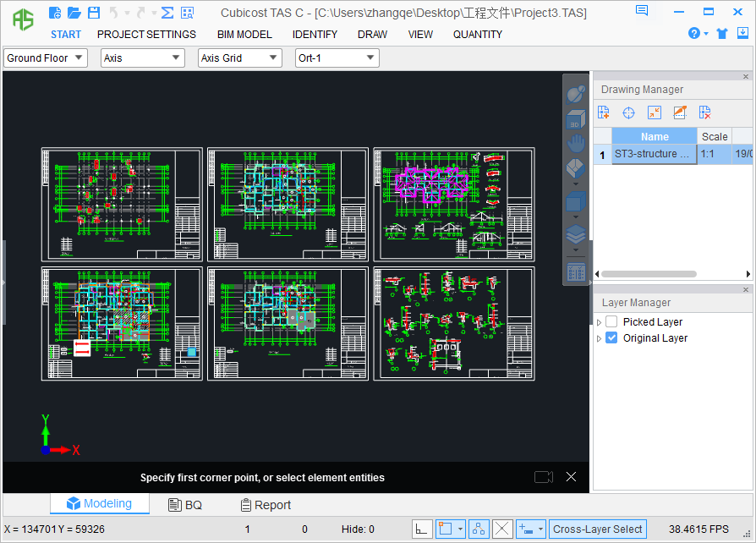Screen dimensions: 756x543
Task: Click the video camera icon on the prompt bar
Action: pos(544,478)
